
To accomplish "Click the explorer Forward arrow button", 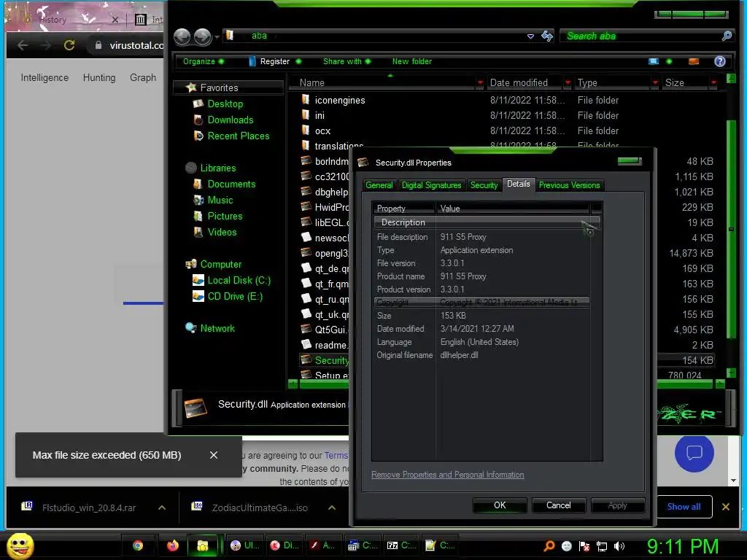I will click(203, 36).
